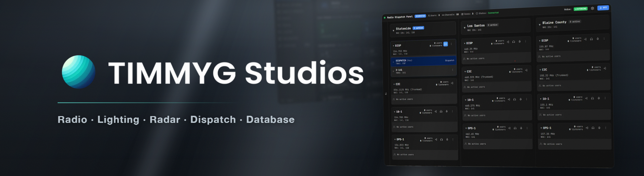
Task: Click the join icon on Los Santos DISP
Action: tap(508, 42)
